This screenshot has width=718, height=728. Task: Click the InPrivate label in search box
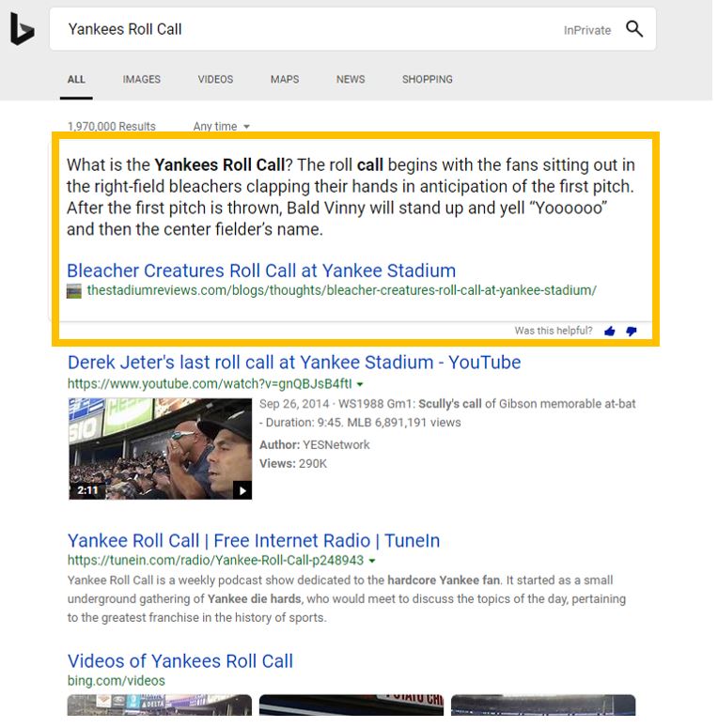click(587, 30)
